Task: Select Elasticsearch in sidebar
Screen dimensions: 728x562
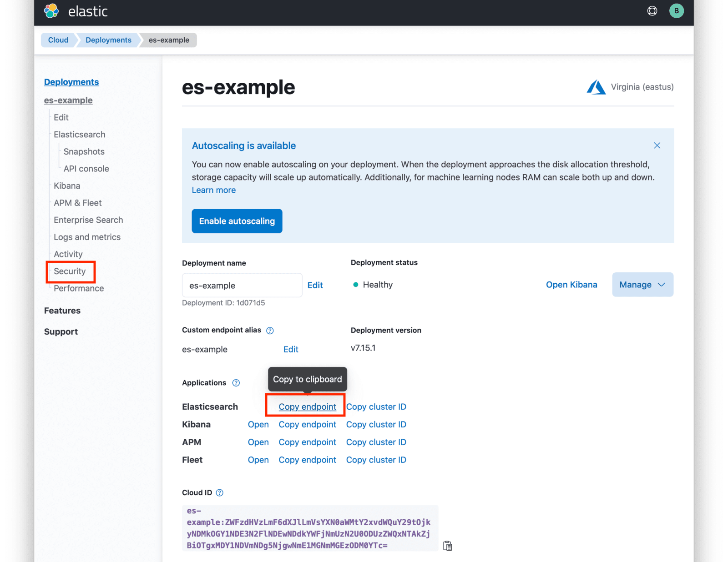Action: (x=80, y=135)
